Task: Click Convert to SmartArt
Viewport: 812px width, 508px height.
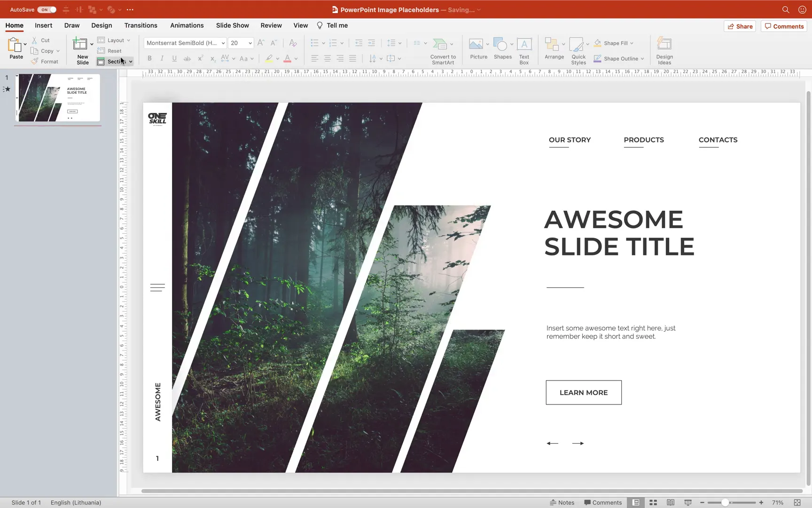Action: point(443,51)
